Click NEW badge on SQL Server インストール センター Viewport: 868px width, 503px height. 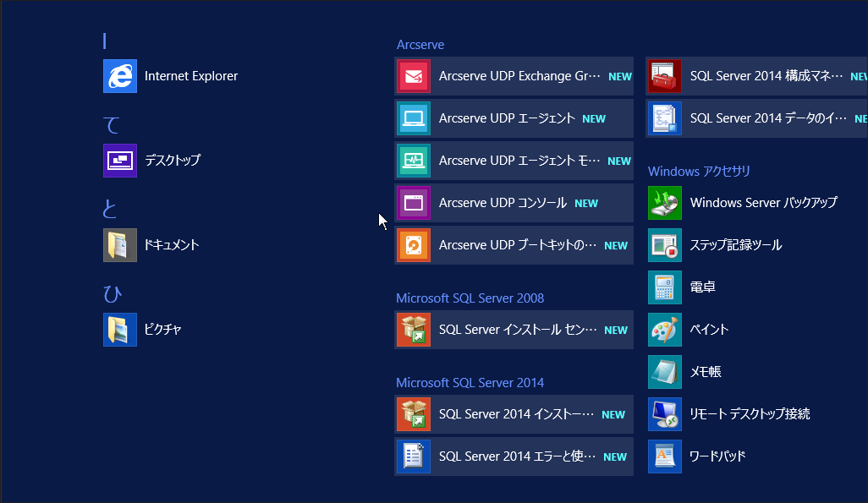click(x=616, y=331)
